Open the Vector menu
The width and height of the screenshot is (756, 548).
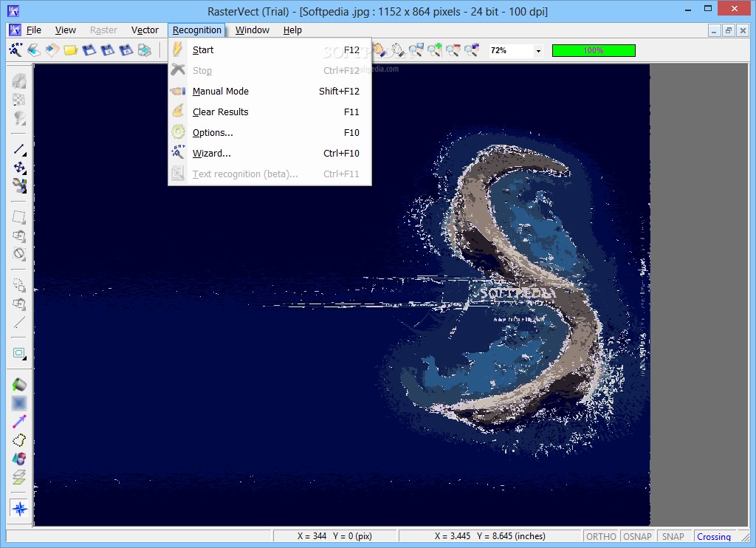pyautogui.click(x=145, y=30)
